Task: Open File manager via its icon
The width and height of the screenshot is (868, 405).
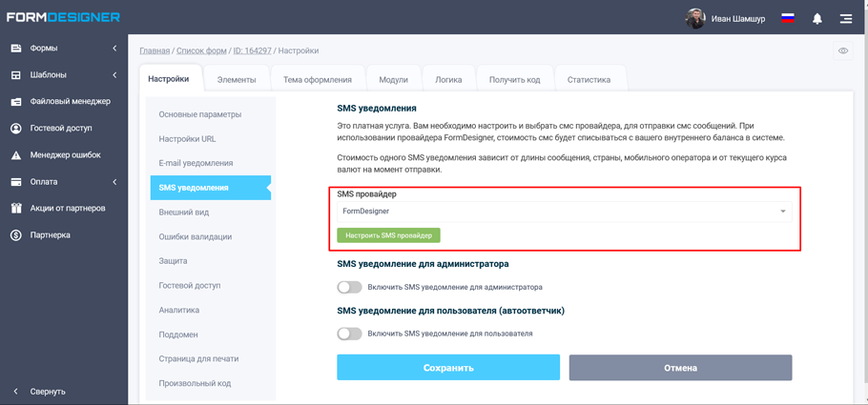Action: tap(16, 102)
